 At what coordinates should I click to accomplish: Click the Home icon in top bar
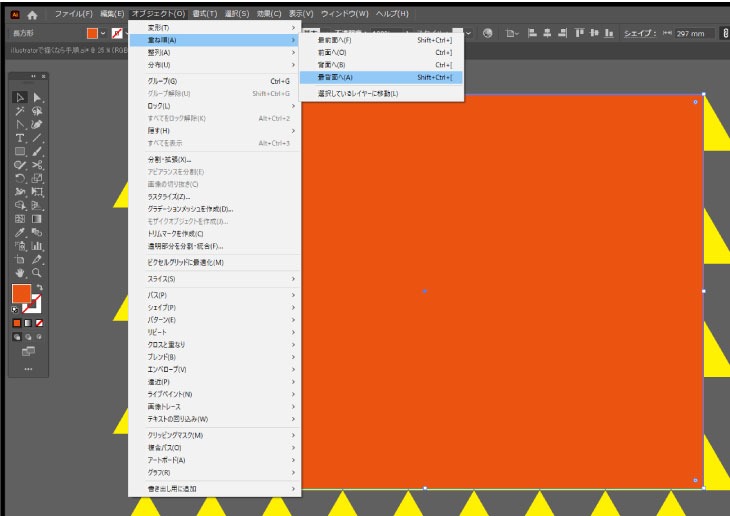32,14
